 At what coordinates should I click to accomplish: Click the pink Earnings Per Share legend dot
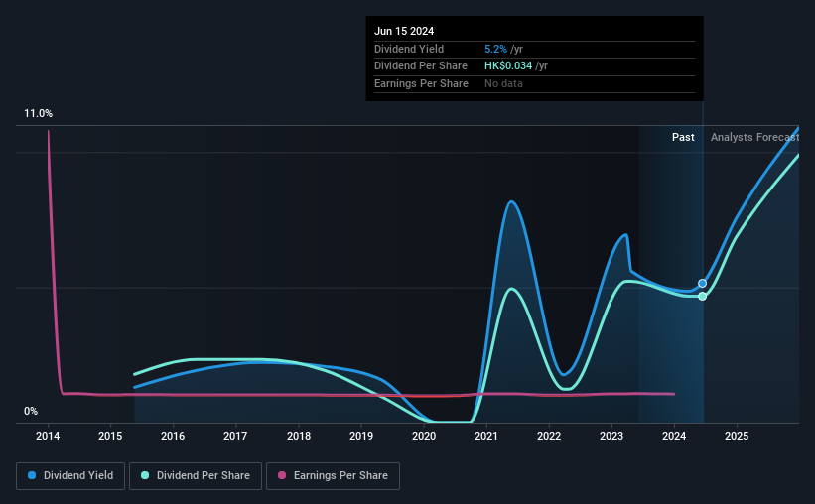point(282,475)
